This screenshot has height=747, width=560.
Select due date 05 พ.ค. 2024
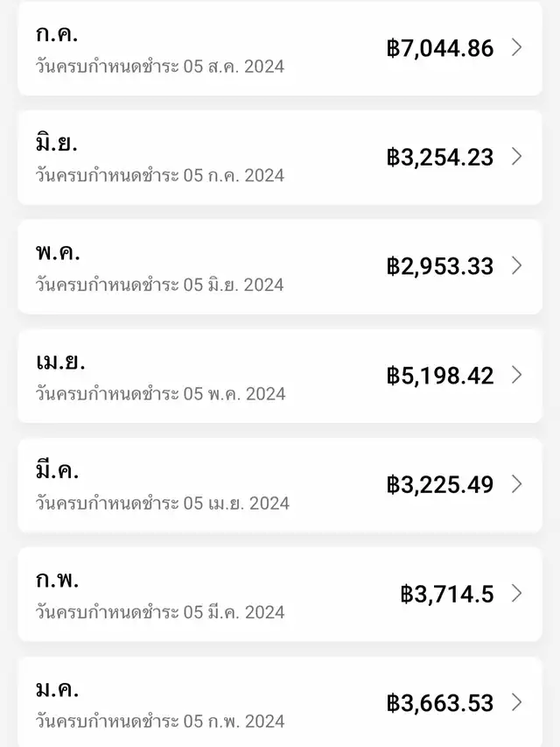(x=160, y=394)
